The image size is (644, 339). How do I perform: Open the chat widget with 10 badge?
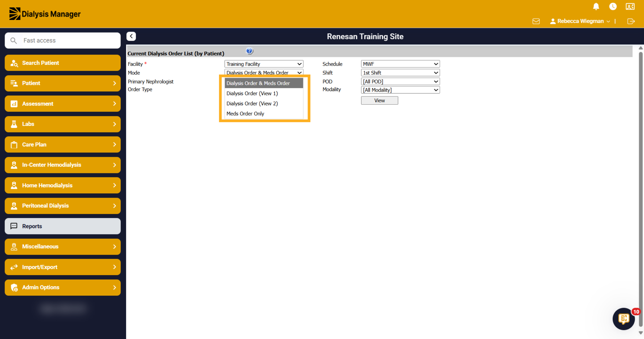coord(624,319)
